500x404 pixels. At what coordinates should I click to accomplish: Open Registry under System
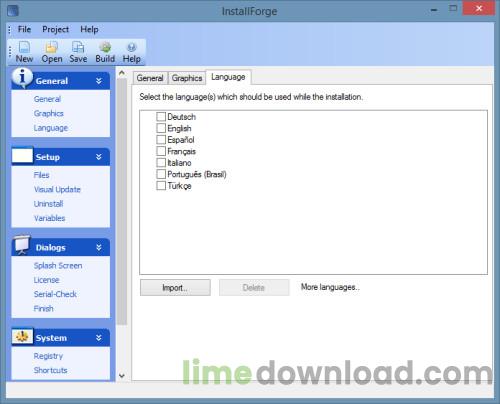tap(48, 356)
